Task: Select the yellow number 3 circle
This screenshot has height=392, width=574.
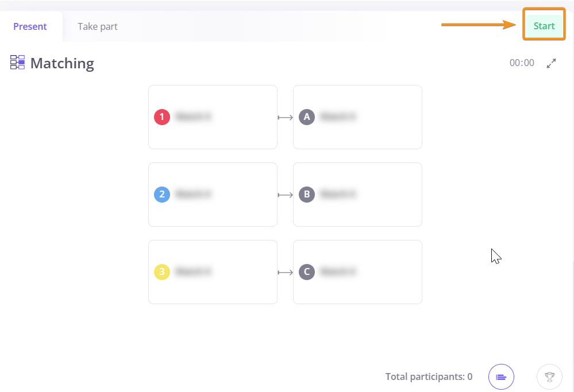Action: coord(162,272)
